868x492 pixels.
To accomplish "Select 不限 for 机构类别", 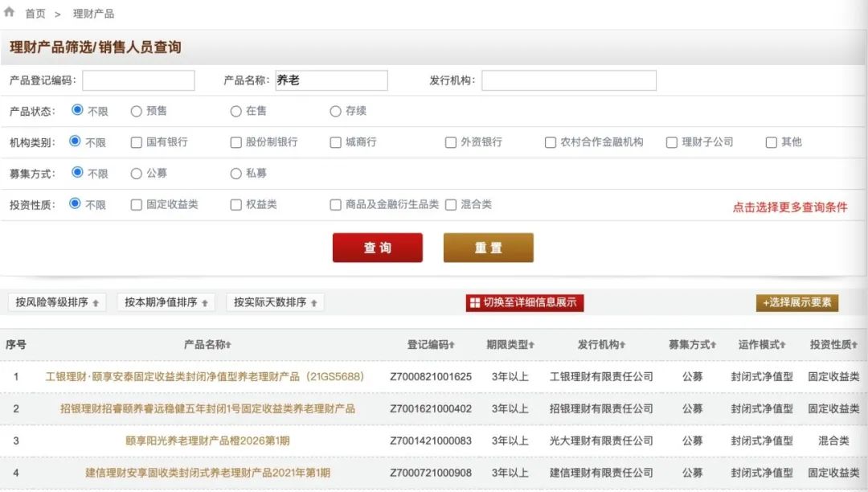I will coord(76,141).
